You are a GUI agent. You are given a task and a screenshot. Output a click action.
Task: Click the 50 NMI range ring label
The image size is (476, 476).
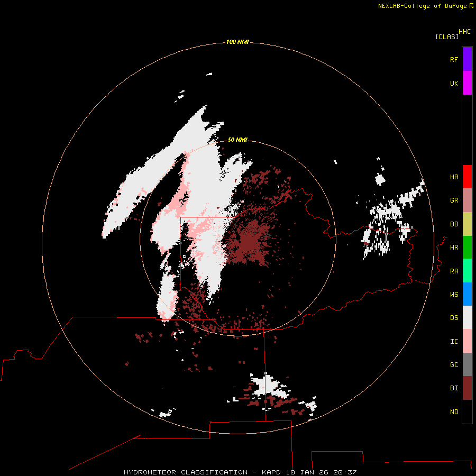pyautogui.click(x=237, y=140)
